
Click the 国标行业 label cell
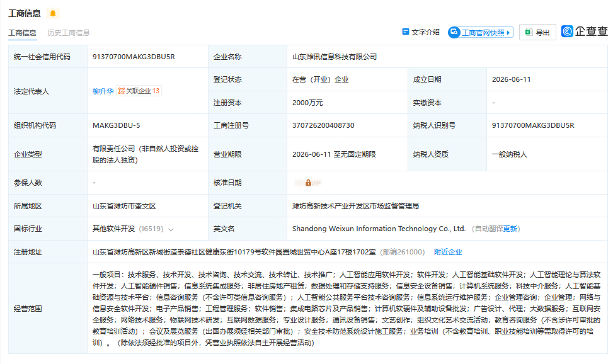(x=48, y=229)
